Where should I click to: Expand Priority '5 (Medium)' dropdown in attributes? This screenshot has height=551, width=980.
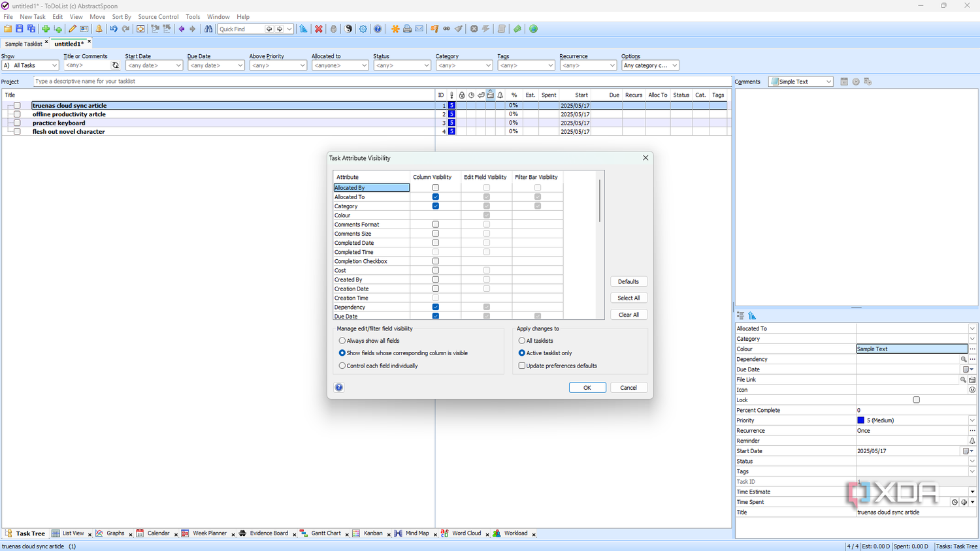click(972, 420)
